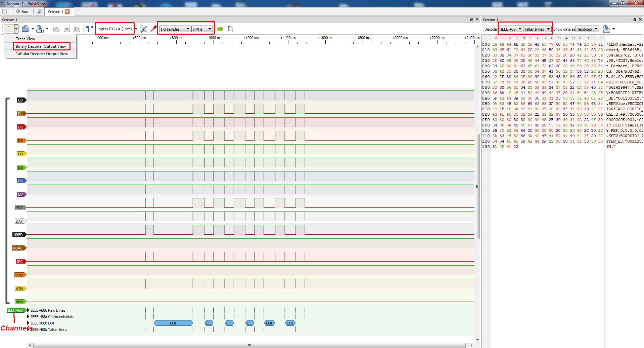Expand the Open file dropdown arrow
This screenshot has height=348, width=644.
click(x=33, y=29)
